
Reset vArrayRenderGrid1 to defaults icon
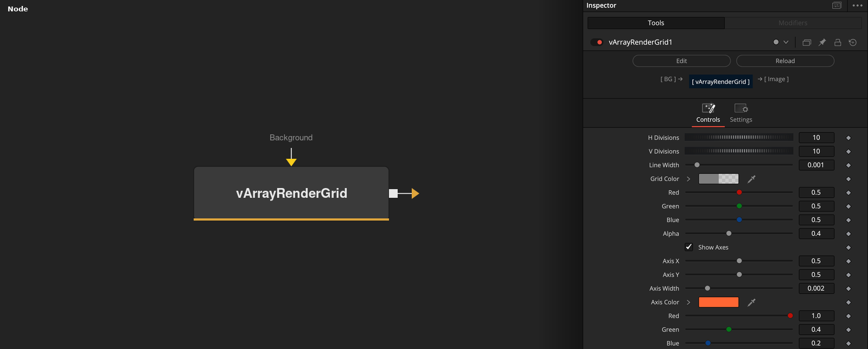[x=853, y=42]
